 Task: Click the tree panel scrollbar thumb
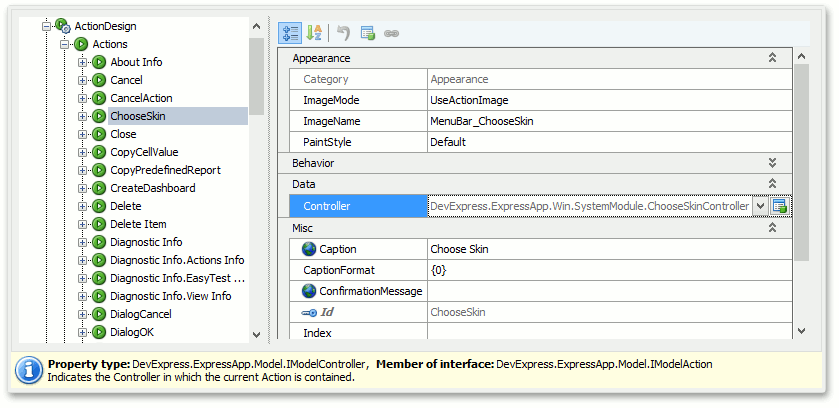[x=256, y=75]
